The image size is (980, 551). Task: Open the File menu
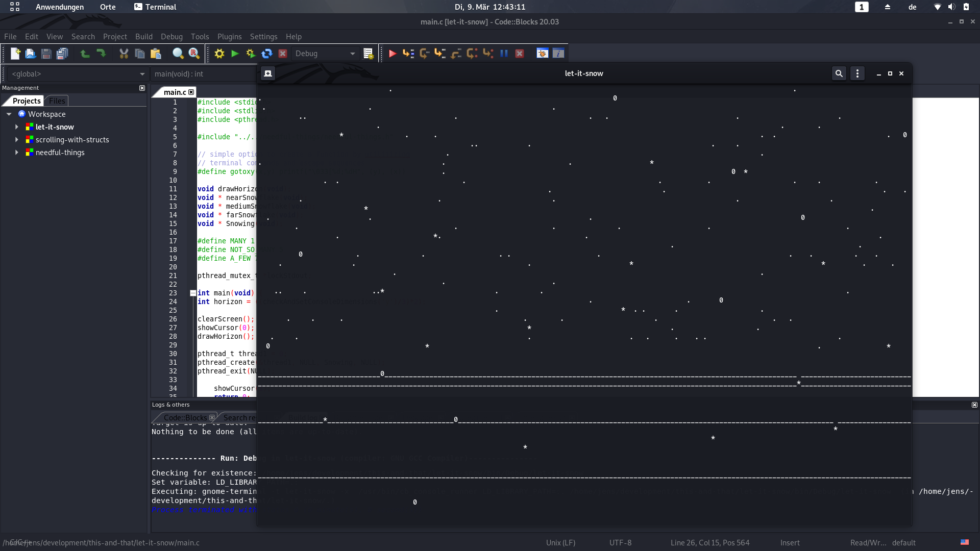(10, 37)
